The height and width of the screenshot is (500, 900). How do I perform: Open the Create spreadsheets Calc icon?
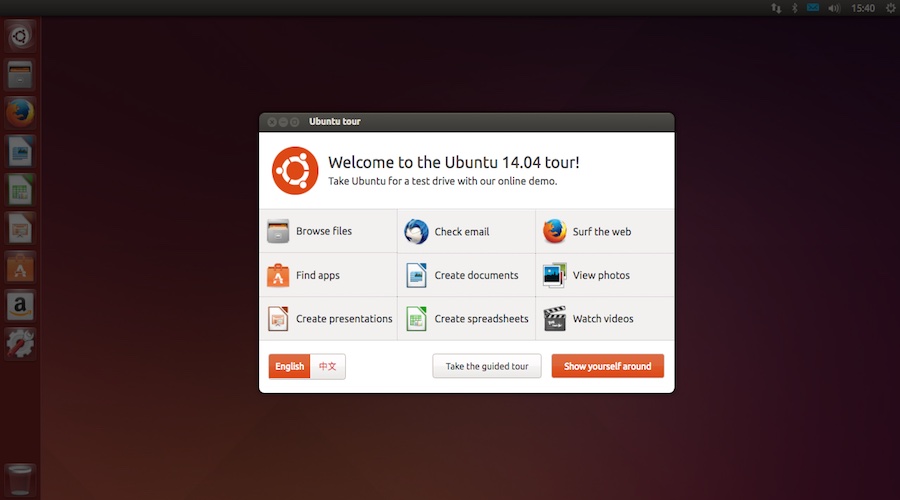pos(416,319)
